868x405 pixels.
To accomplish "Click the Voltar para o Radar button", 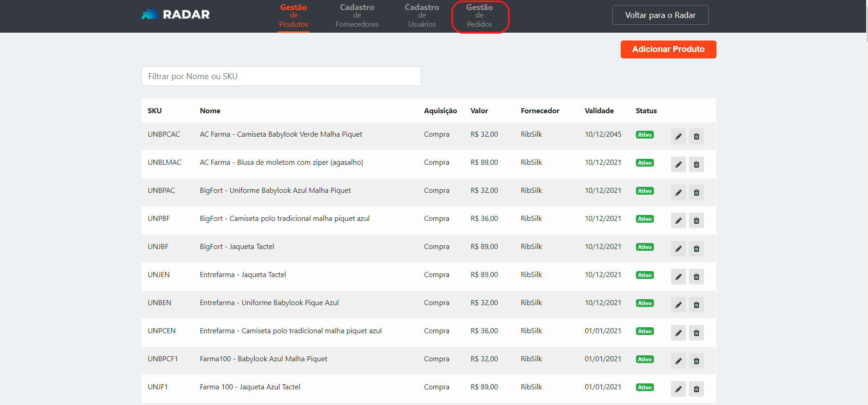I will [x=660, y=15].
